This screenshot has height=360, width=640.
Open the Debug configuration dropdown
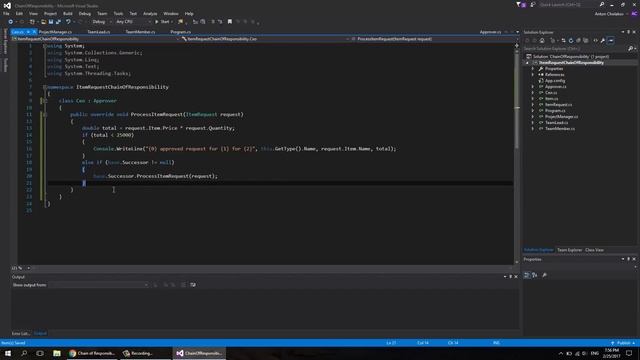(x=101, y=22)
